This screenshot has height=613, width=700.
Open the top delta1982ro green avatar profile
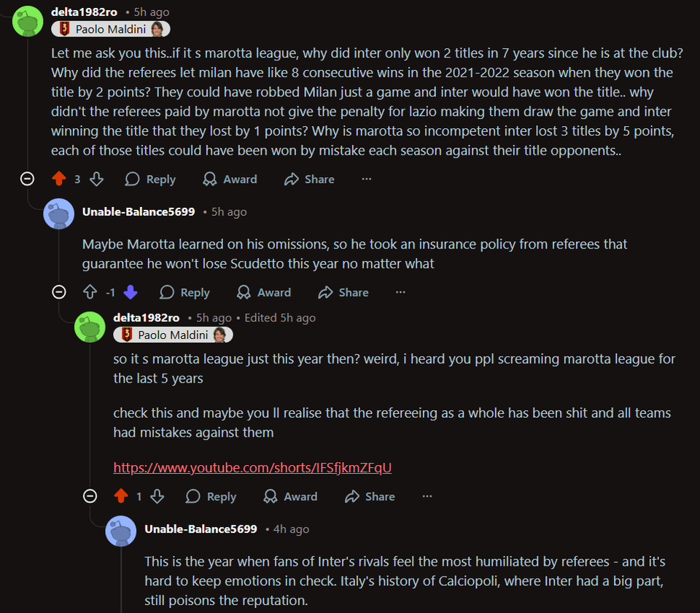pos(28,20)
